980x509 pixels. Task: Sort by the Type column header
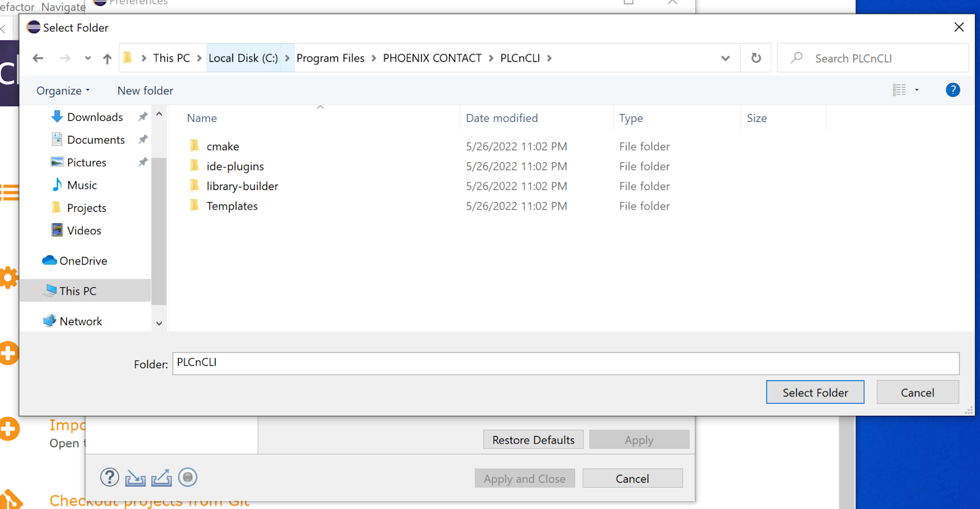pos(631,118)
